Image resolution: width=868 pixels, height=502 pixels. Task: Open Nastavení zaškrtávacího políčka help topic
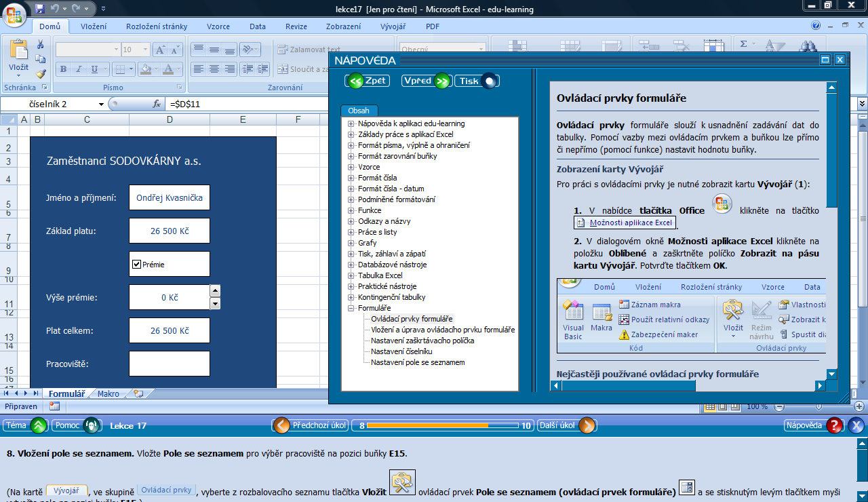[x=422, y=341]
